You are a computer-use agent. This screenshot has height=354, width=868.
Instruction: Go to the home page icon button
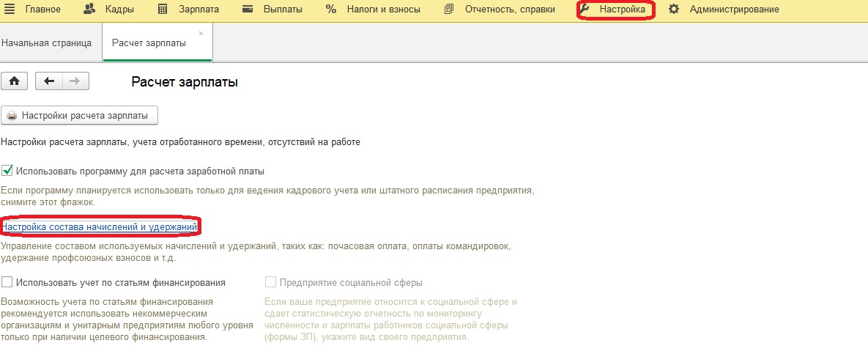click(x=15, y=81)
